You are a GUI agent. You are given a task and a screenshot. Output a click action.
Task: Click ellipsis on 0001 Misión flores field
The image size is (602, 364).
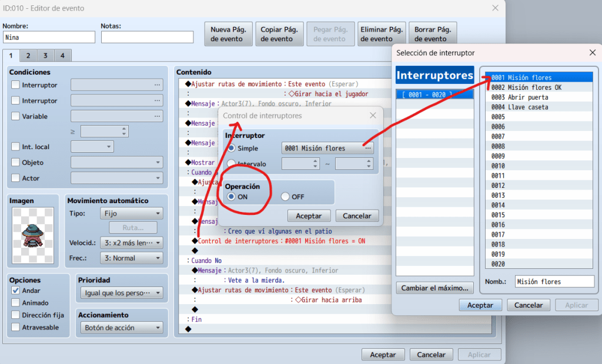click(368, 148)
